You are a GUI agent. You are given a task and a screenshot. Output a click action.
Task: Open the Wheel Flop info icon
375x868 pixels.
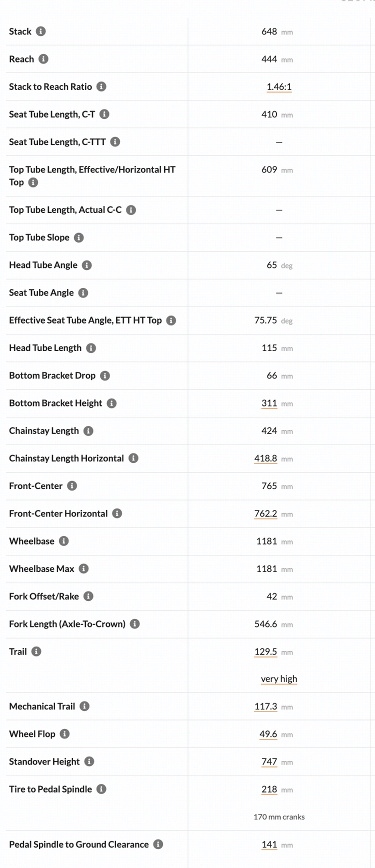65,734
